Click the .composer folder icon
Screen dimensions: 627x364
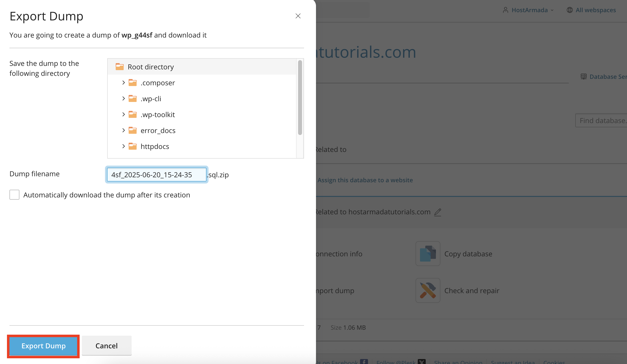133,83
